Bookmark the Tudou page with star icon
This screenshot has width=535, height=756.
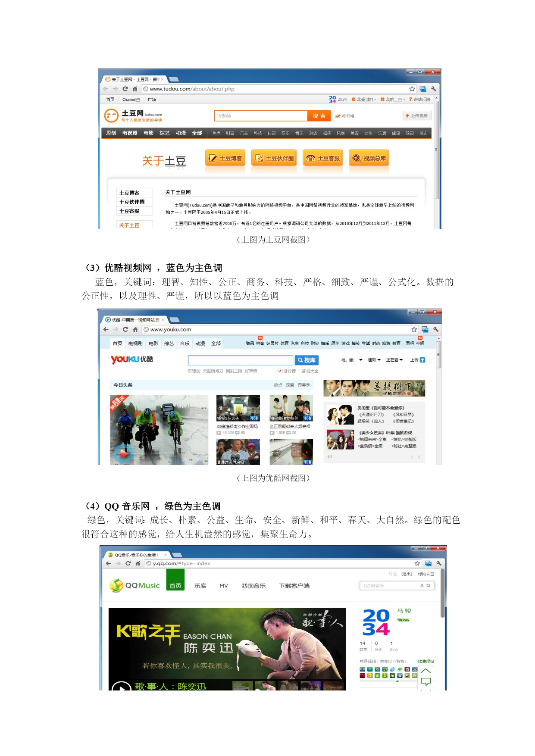(x=412, y=89)
